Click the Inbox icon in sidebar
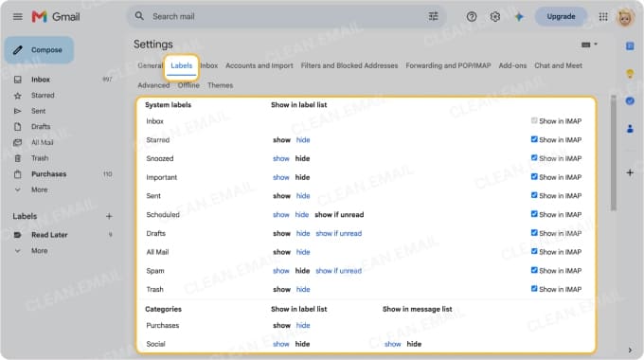The height and width of the screenshot is (360, 644). point(18,80)
